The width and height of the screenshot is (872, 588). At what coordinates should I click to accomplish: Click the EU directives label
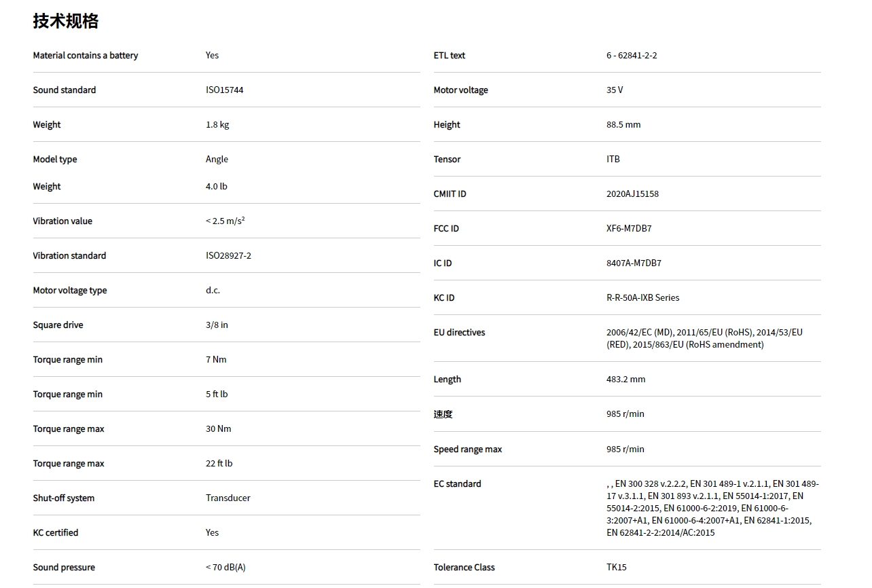pyautogui.click(x=459, y=332)
